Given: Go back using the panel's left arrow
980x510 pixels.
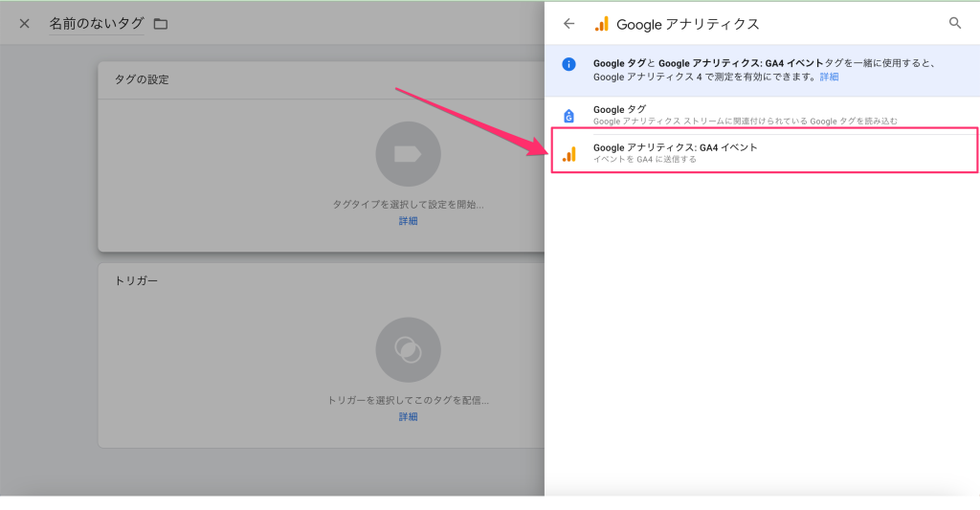Looking at the screenshot, I should click(x=568, y=24).
